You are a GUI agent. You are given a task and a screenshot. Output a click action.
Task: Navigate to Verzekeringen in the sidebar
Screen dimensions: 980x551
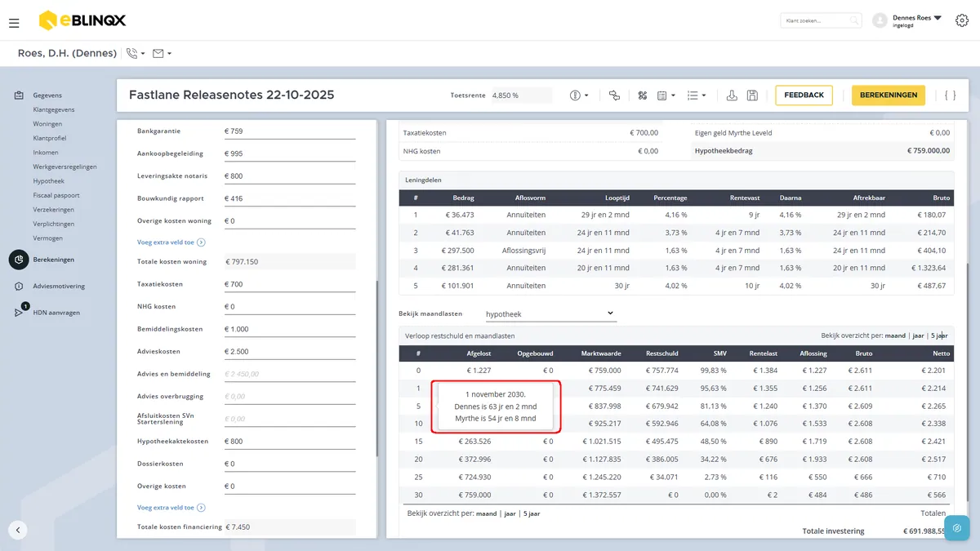pos(54,210)
